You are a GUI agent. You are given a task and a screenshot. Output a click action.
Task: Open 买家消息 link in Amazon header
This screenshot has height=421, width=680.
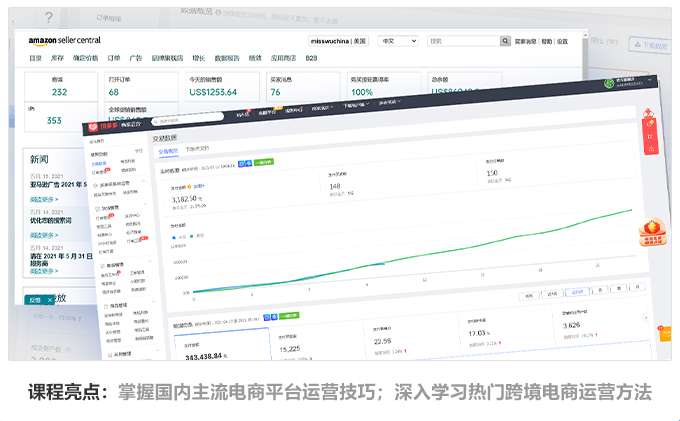[525, 41]
